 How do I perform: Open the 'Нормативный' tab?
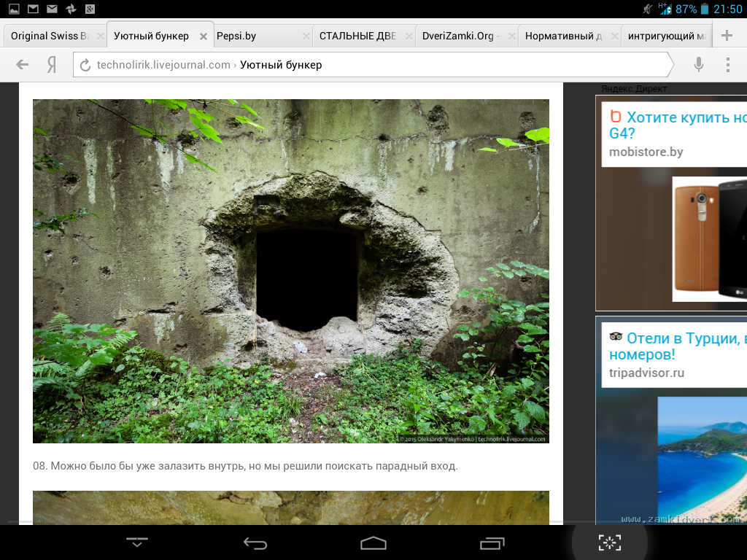[x=563, y=36]
